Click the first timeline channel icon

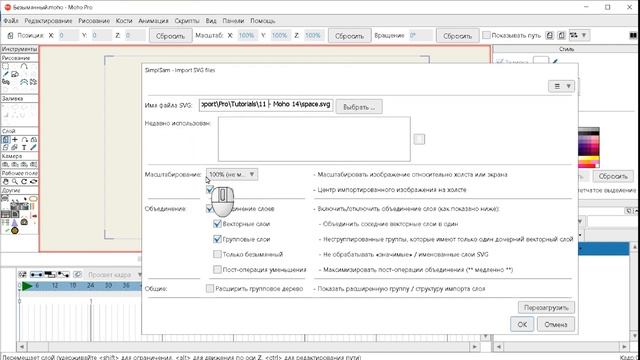(x=23, y=274)
